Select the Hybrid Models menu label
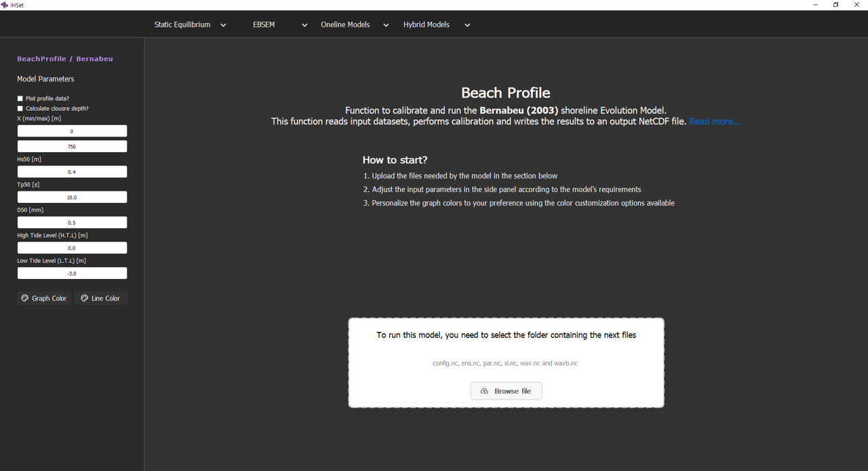The width and height of the screenshot is (868, 471). coord(426,24)
